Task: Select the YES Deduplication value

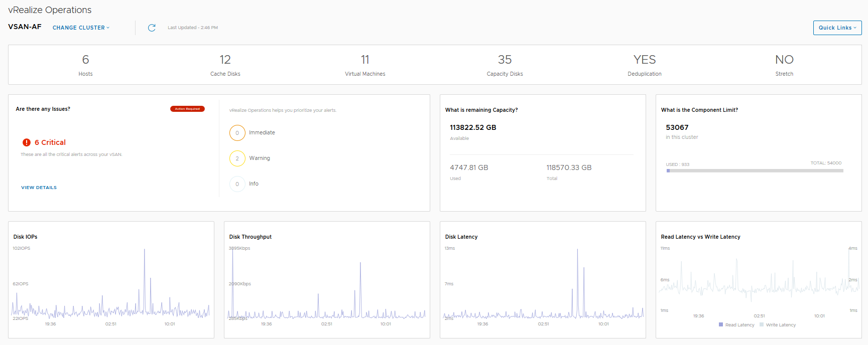Action: tap(645, 60)
